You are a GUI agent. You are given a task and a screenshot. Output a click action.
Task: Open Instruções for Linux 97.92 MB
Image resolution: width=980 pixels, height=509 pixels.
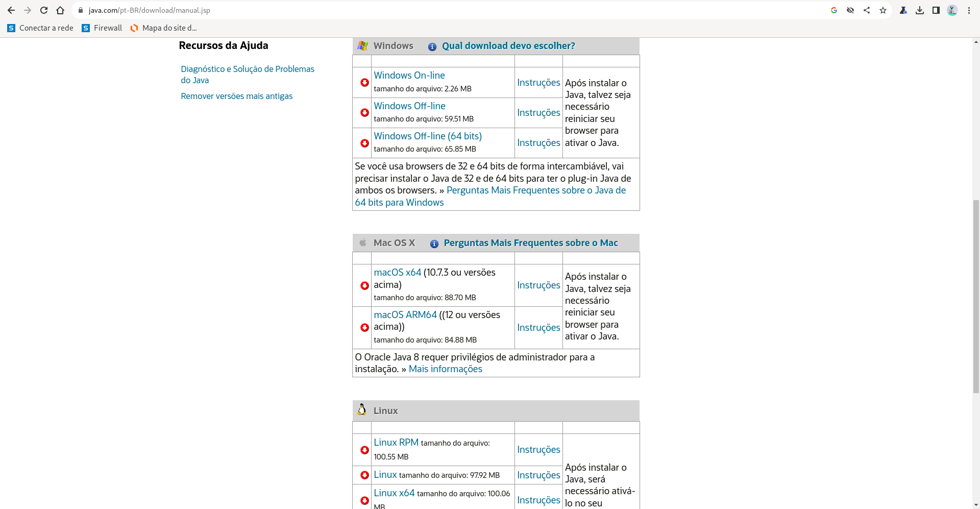538,475
